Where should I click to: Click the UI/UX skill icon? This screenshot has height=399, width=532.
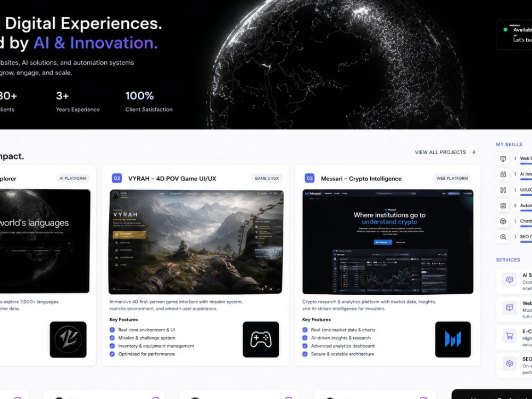pyautogui.click(x=503, y=190)
